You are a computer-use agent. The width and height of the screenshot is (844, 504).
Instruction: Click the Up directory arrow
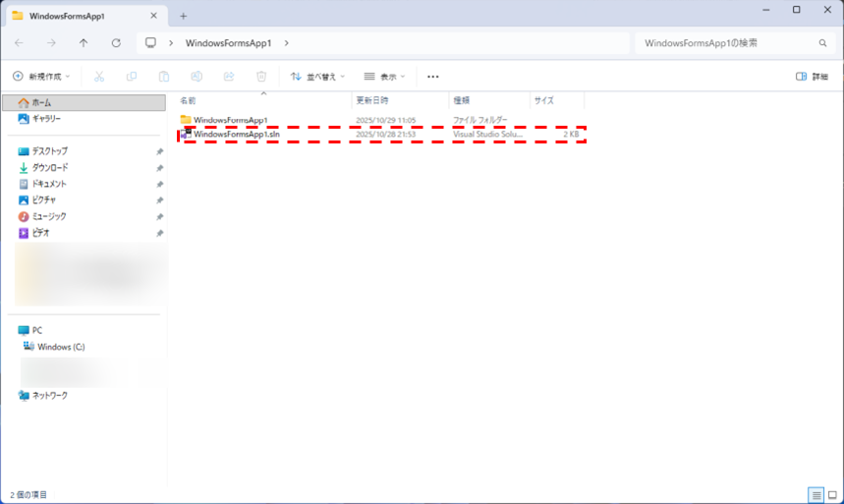pos(84,43)
